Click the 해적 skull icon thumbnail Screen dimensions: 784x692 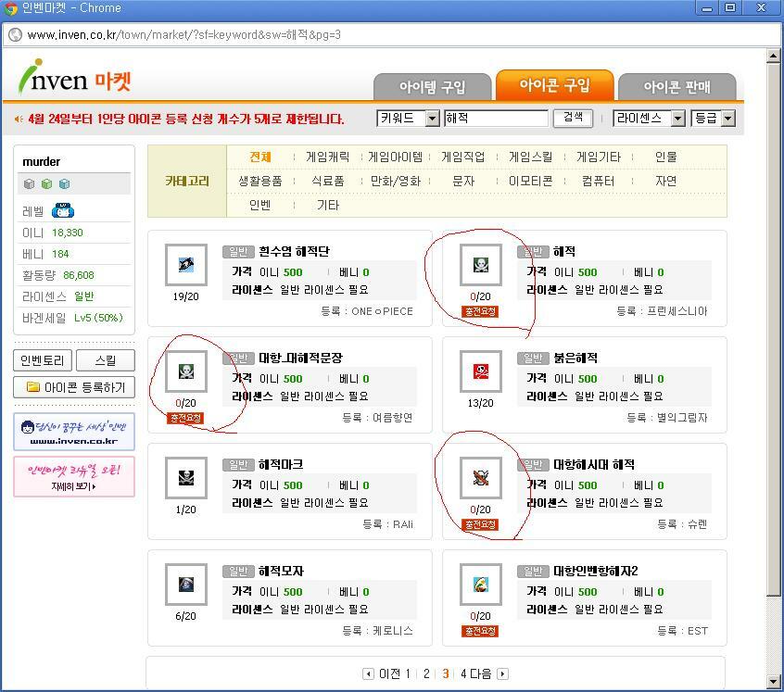click(x=481, y=266)
